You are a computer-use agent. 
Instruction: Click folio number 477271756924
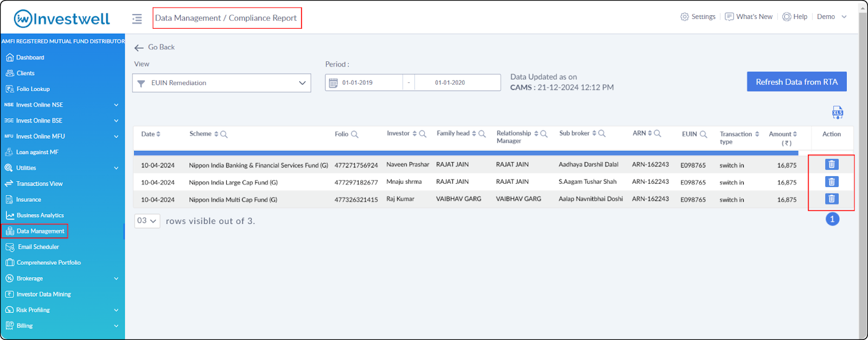click(x=356, y=165)
